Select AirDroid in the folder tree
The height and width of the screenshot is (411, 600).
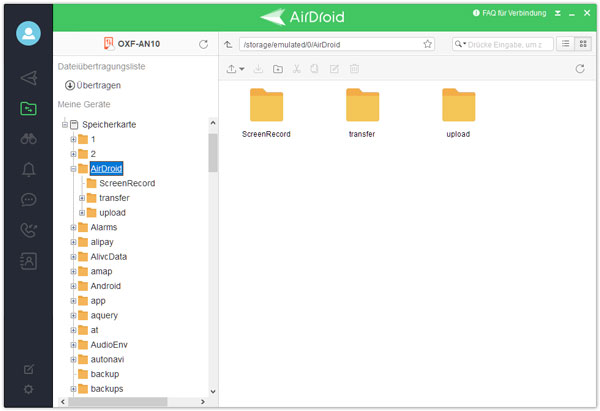click(106, 168)
